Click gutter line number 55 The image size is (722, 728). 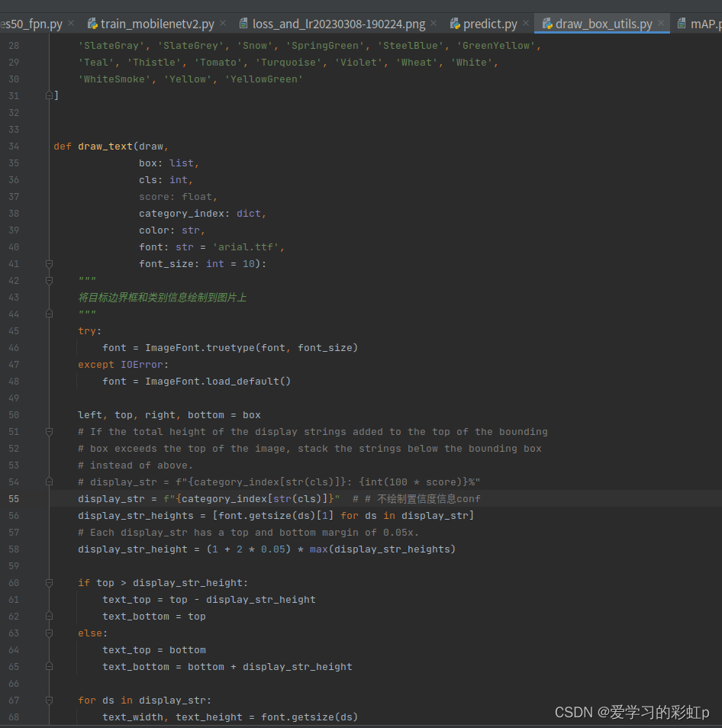(14, 498)
